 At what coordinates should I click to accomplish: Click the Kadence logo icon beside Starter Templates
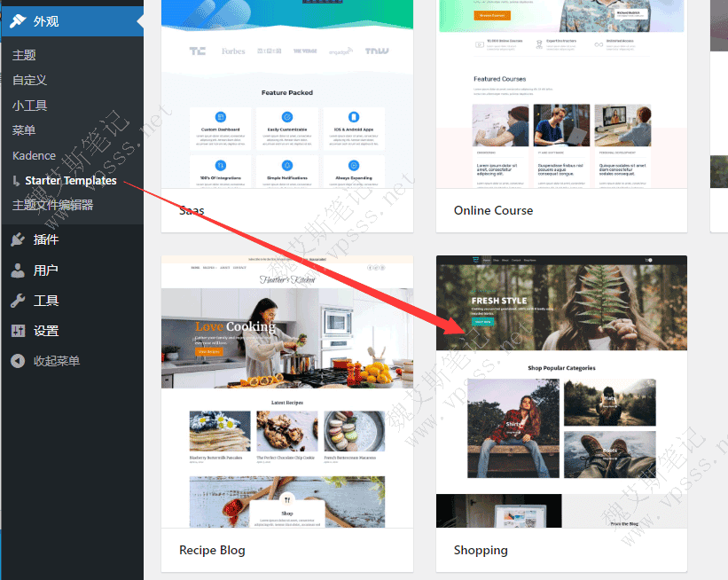[x=17, y=181]
